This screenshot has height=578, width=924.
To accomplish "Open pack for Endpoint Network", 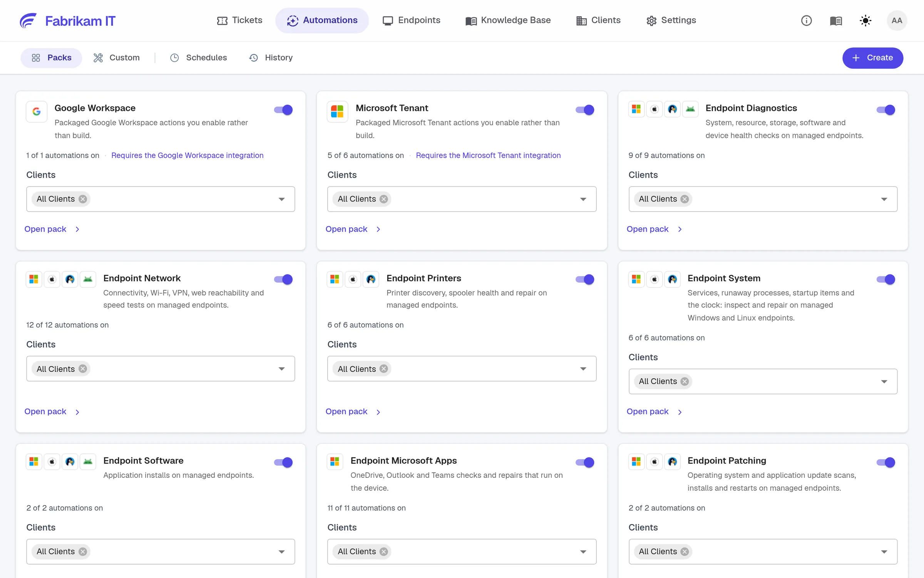I will pyautogui.click(x=52, y=412).
